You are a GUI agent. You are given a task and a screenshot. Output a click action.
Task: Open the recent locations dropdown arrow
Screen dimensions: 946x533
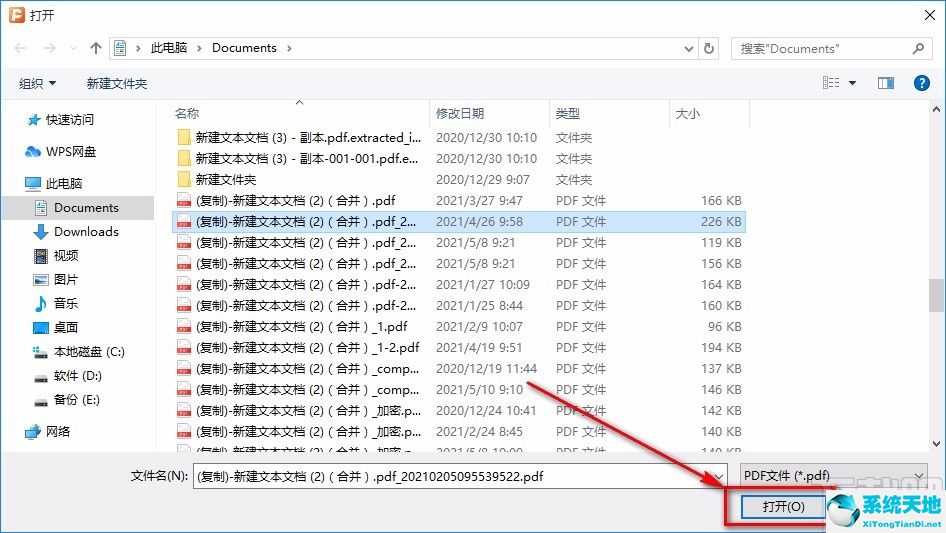[x=73, y=48]
